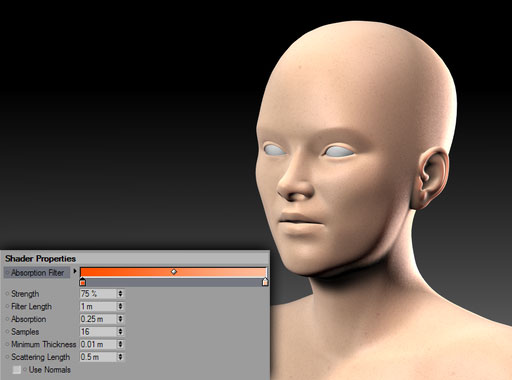Click the Scattering Length parameter label
This screenshot has height=380, width=512.
41,357
